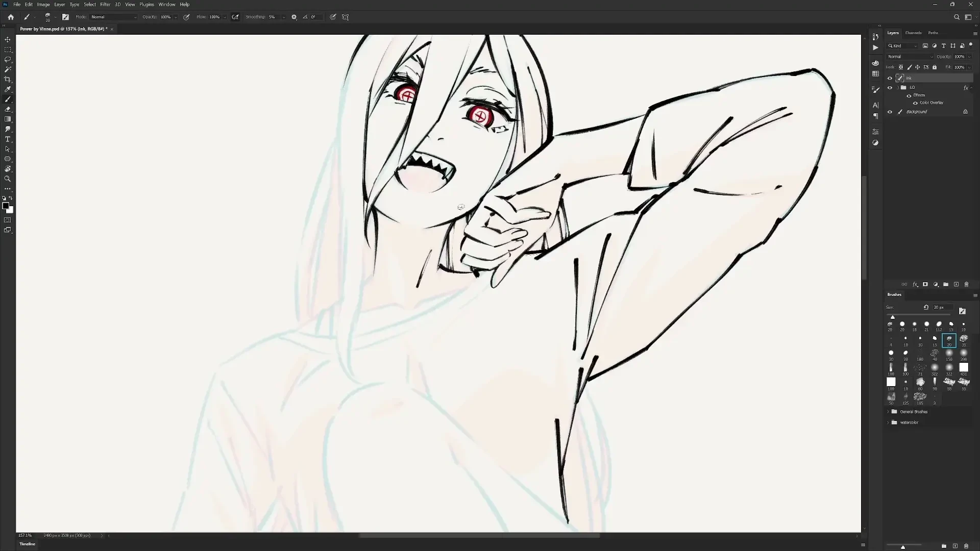The width and height of the screenshot is (980, 551).
Task: Open the Actions panel play icon
Action: coord(875,47)
